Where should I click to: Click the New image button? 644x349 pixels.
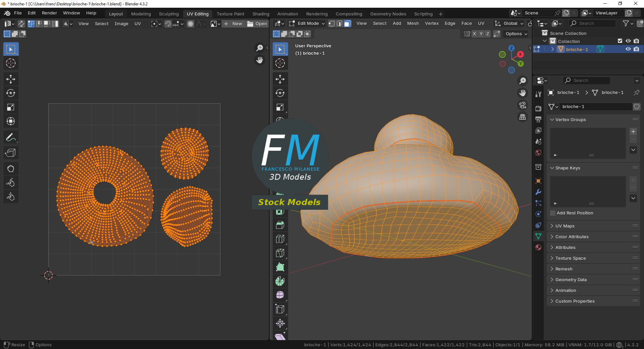pos(233,24)
